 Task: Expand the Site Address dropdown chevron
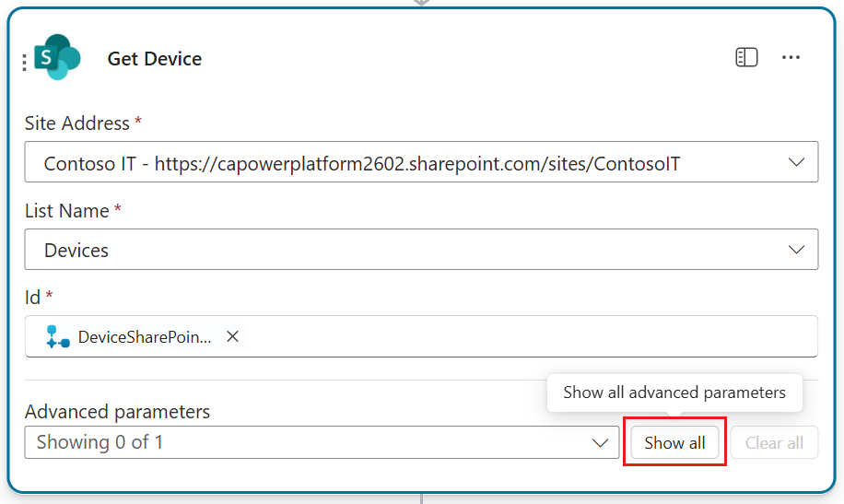point(796,161)
